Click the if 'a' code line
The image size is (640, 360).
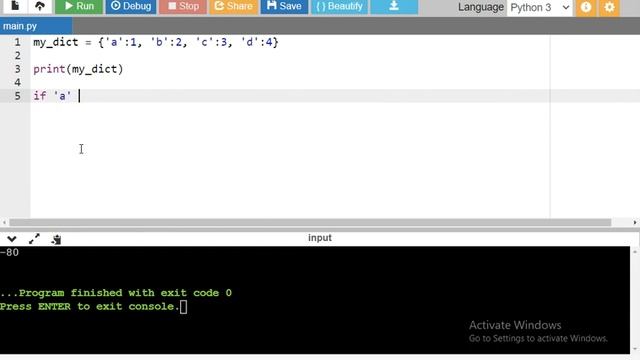(52, 96)
